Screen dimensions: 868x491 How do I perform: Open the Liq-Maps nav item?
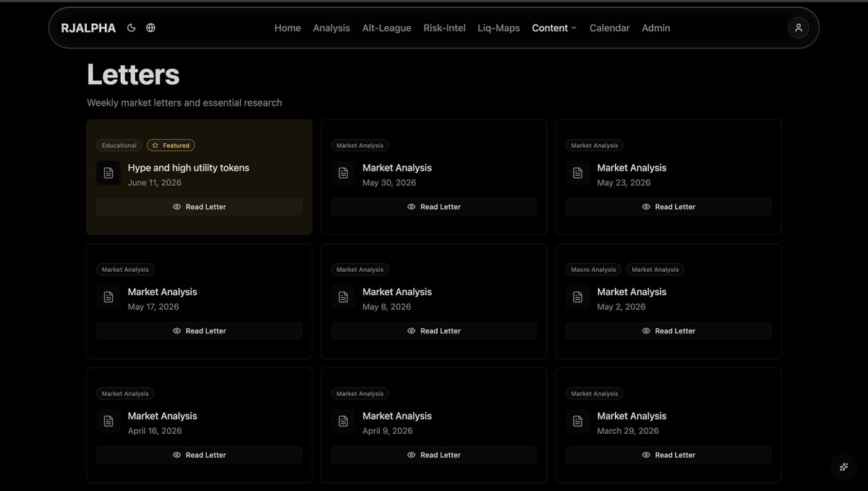tap(498, 28)
